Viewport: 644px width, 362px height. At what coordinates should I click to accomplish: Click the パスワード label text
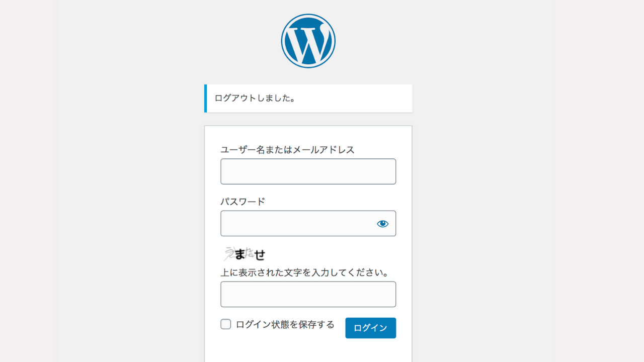tap(243, 202)
